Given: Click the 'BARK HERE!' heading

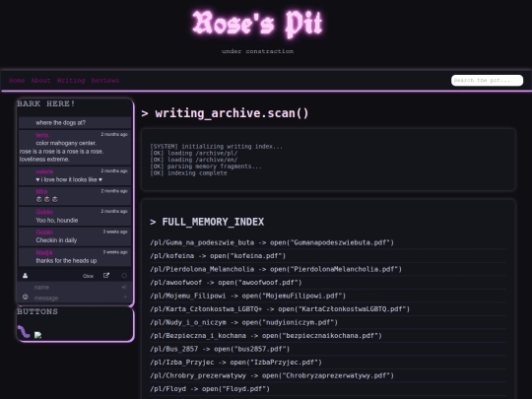Looking at the screenshot, I should point(45,103).
